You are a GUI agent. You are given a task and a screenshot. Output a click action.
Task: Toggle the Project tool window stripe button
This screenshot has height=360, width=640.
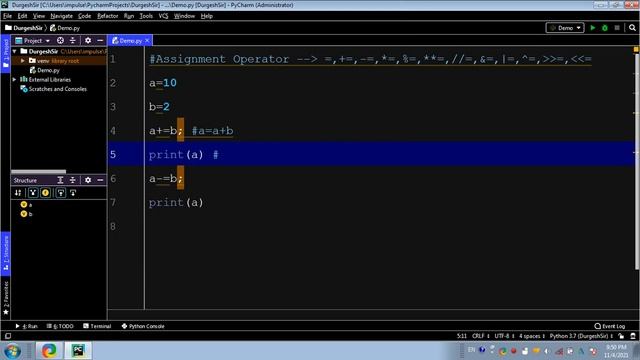coord(6,54)
